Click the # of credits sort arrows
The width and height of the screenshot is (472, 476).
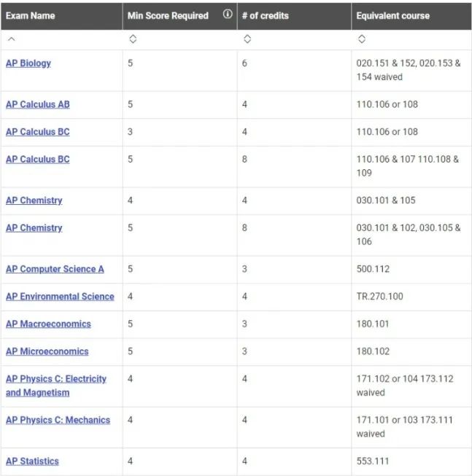pyautogui.click(x=247, y=39)
